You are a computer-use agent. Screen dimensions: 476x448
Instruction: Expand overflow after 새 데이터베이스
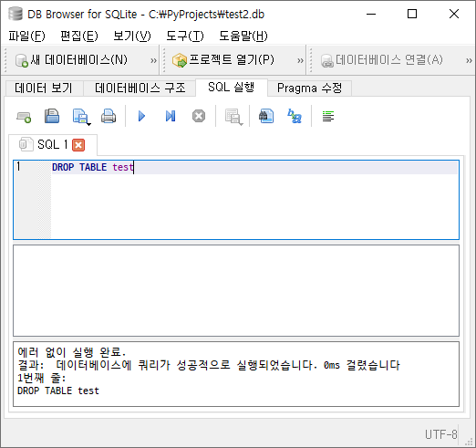[153, 60]
